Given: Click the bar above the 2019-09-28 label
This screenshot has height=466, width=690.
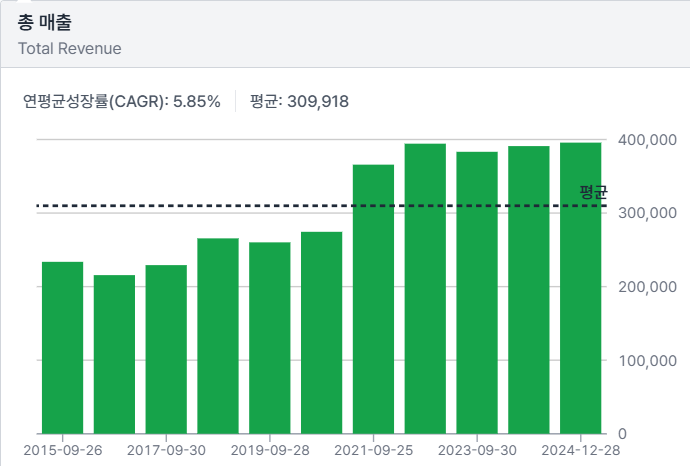Looking at the screenshot, I should [269, 338].
